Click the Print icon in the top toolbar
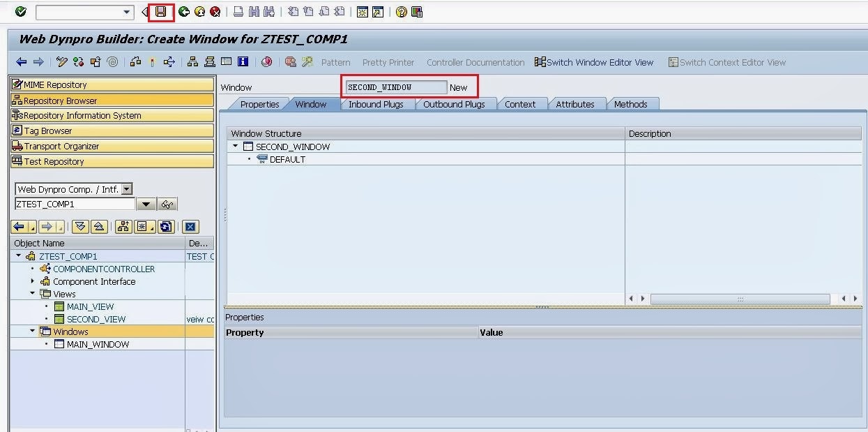The width and height of the screenshot is (868, 432). (238, 12)
